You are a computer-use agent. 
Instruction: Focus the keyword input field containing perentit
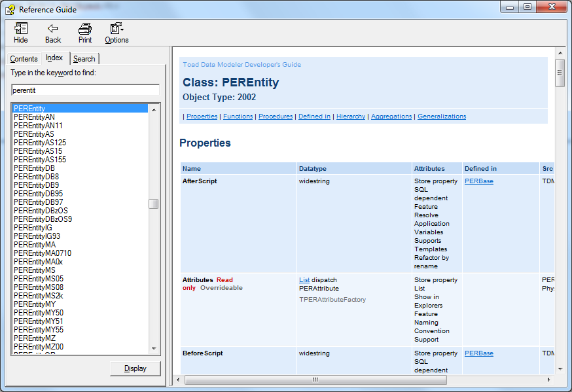(x=85, y=90)
